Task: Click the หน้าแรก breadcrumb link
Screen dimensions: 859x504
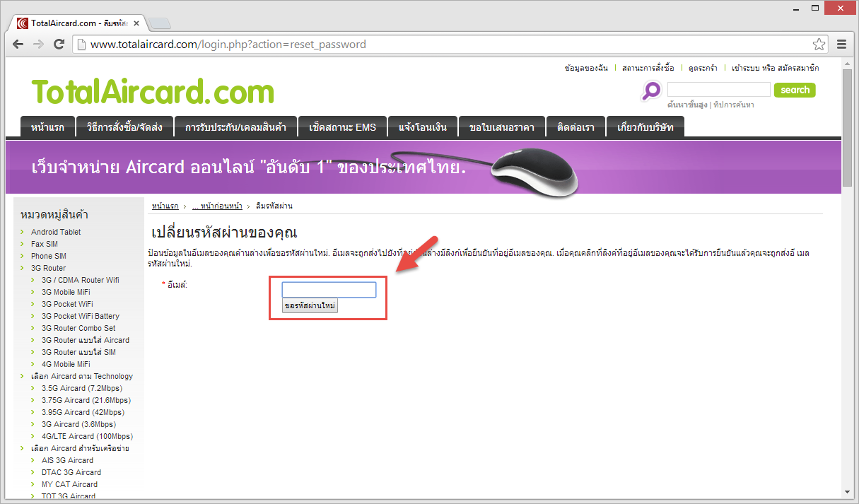Action: pyautogui.click(x=165, y=206)
